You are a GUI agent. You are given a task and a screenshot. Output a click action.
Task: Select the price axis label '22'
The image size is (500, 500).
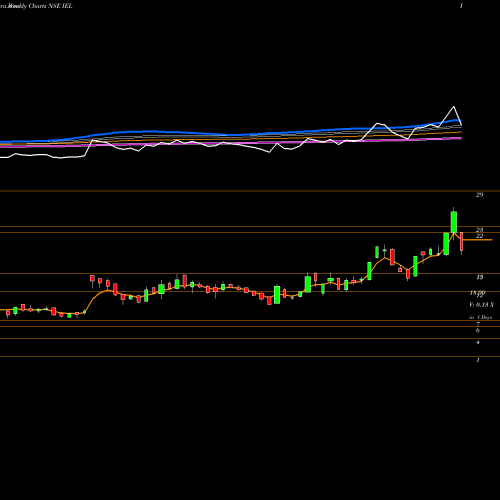pos(479,236)
